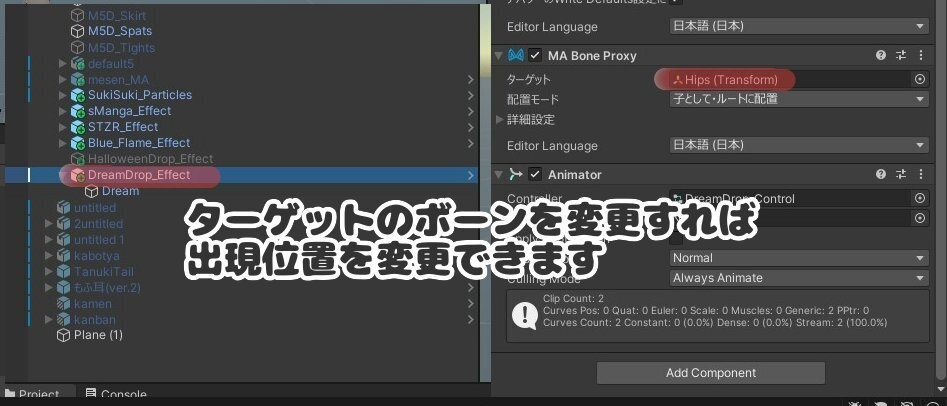This screenshot has width=947, height=406.
Task: Expand the mesen_MA hierarchy item
Action: tap(63, 79)
